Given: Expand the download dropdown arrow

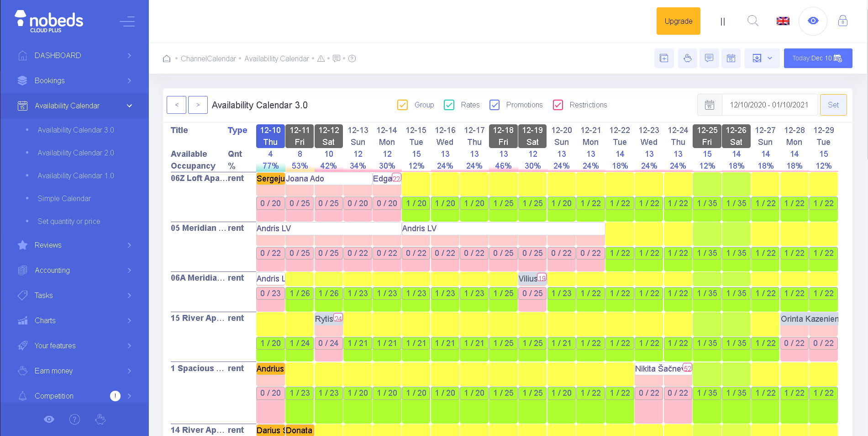Looking at the screenshot, I should pyautogui.click(x=770, y=58).
